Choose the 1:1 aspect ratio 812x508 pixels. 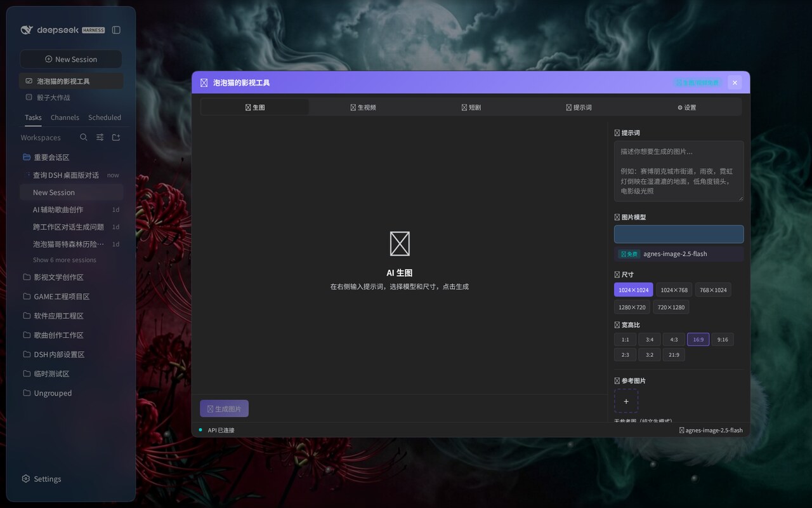click(x=625, y=340)
